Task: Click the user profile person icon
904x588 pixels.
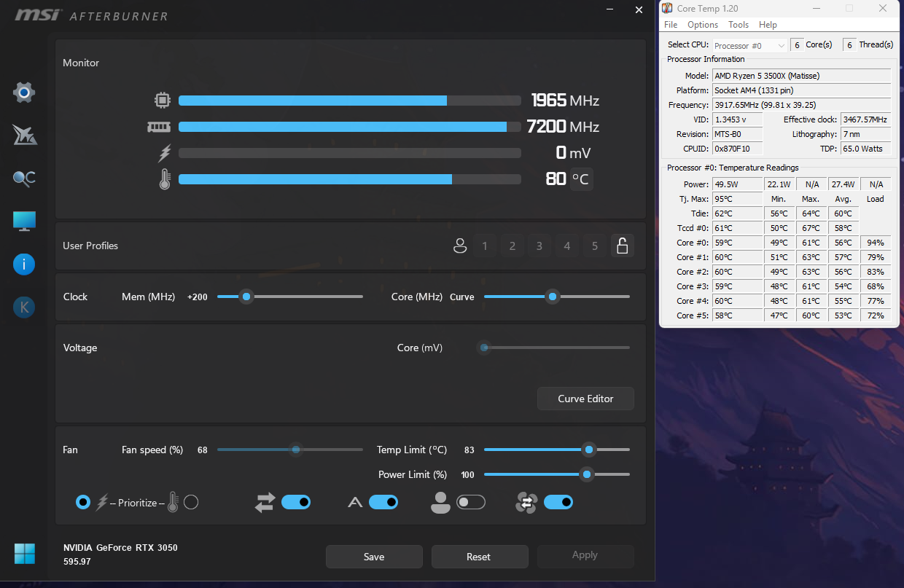Action: coord(460,246)
